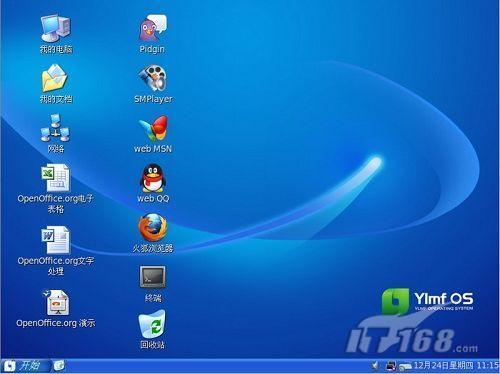This screenshot has width=500, height=374.
Task: Click the drive device tray icon
Action: [405, 367]
